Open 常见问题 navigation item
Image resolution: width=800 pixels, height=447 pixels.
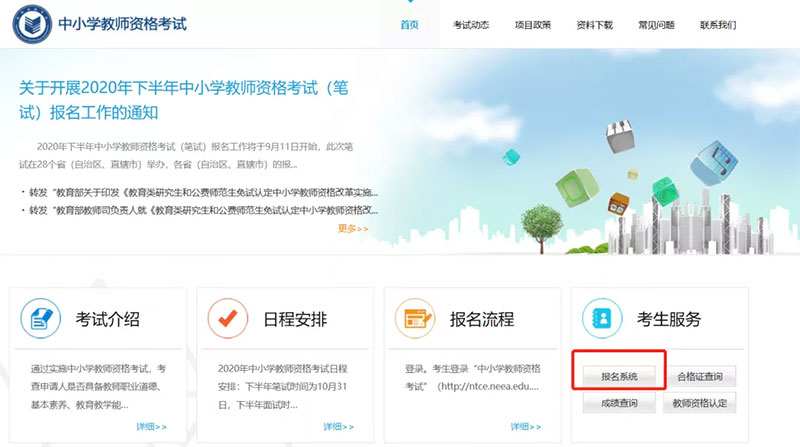pos(656,25)
